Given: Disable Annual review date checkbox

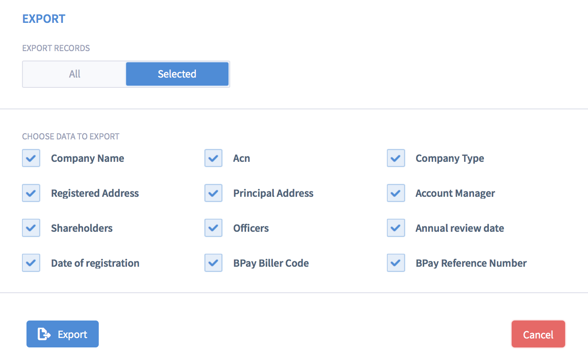Looking at the screenshot, I should pyautogui.click(x=395, y=228).
